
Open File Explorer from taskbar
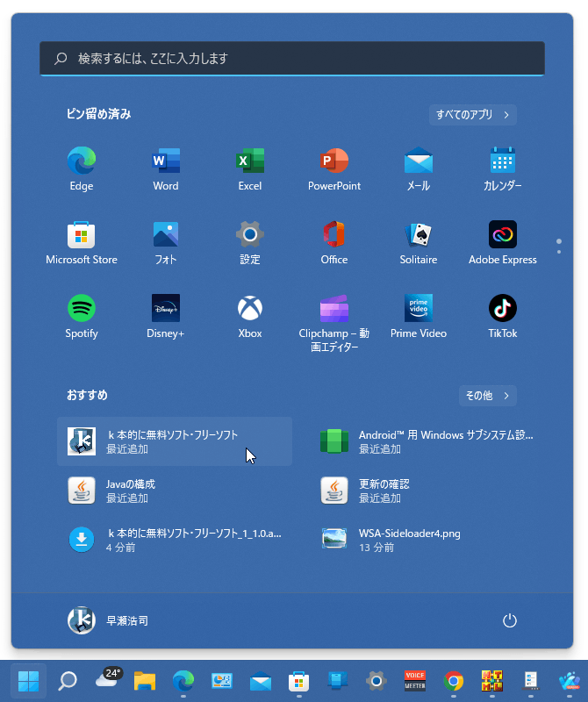tap(145, 681)
